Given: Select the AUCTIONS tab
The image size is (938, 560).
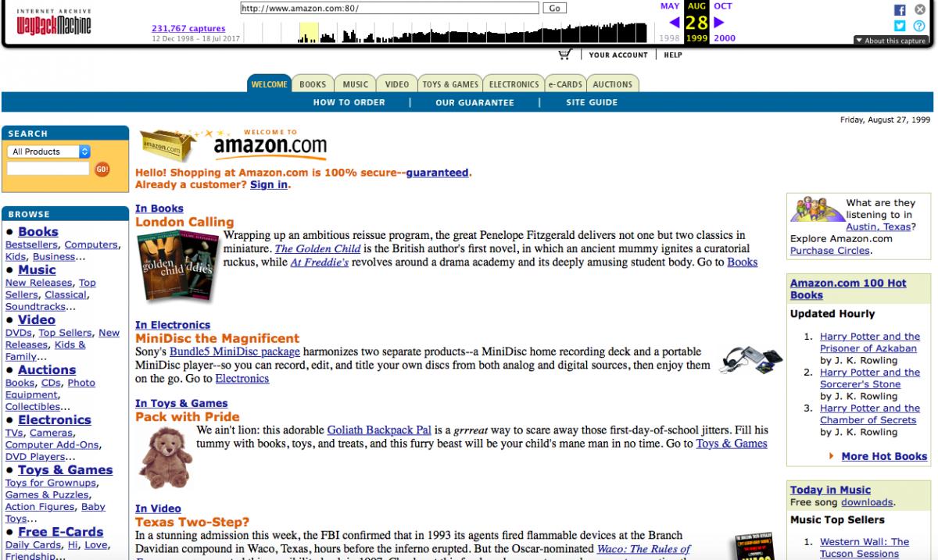Looking at the screenshot, I should tap(613, 84).
